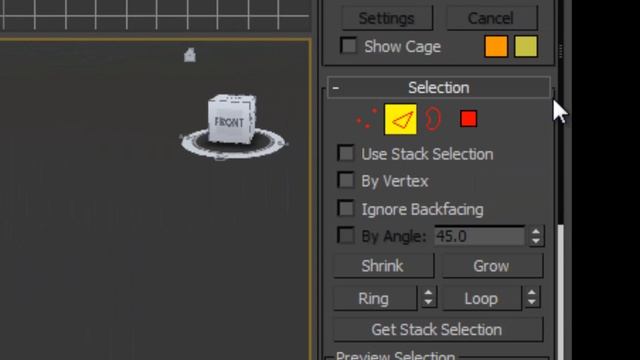This screenshot has height=360, width=640.
Task: Collapse the Selection rollout
Action: tap(439, 87)
